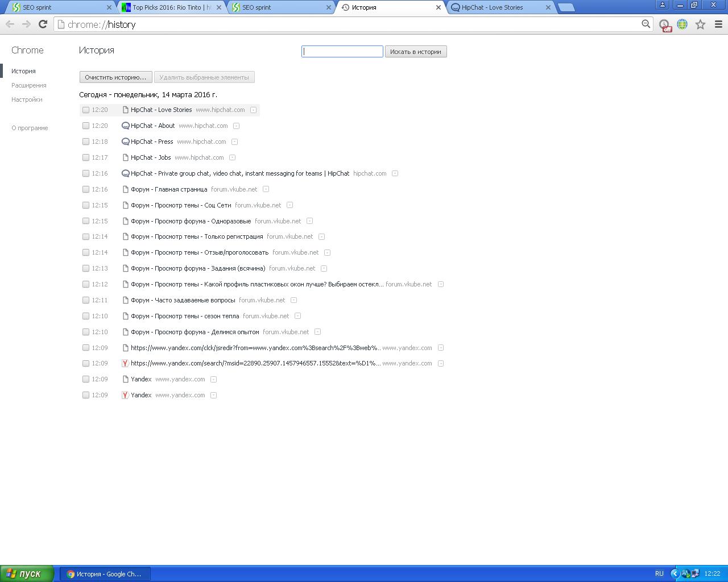The height and width of the screenshot is (582, 728).
Task: Switch to the HipChat - Love Stories tab
Action: click(x=500, y=7)
